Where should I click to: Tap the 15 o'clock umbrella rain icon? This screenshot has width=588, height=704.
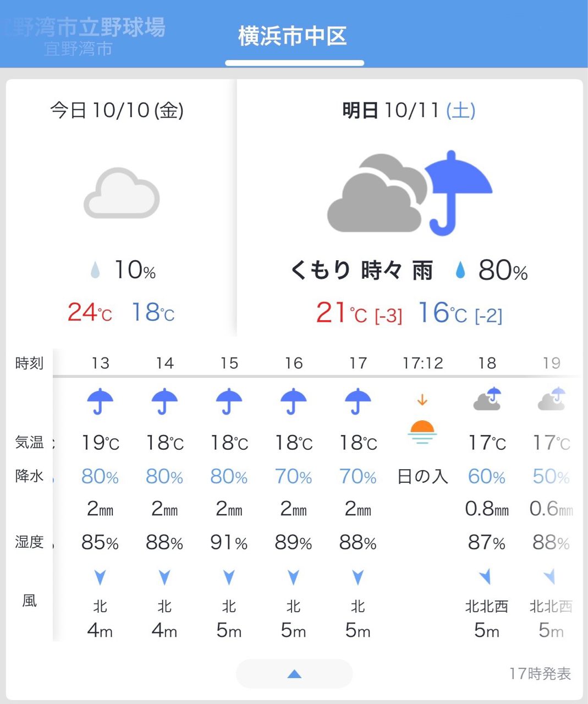[x=229, y=401]
